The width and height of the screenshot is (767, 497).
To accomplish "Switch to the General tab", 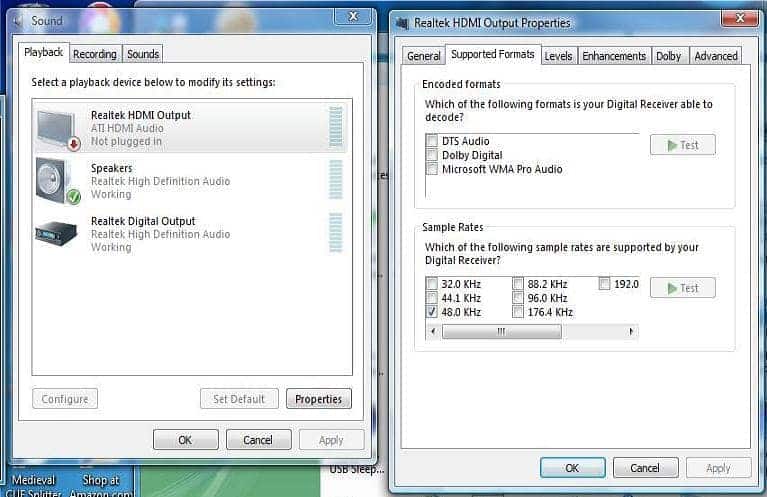I will pyautogui.click(x=424, y=56).
